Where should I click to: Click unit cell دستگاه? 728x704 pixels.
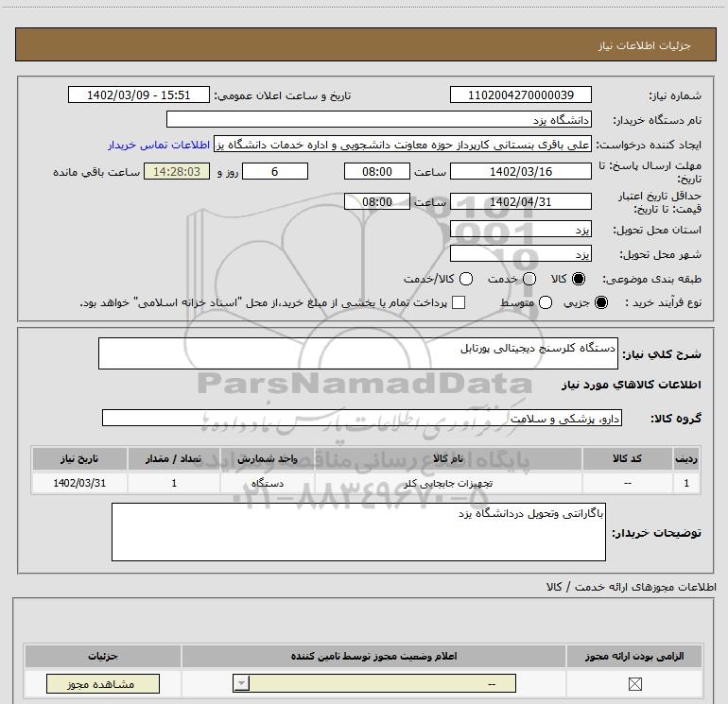(268, 483)
